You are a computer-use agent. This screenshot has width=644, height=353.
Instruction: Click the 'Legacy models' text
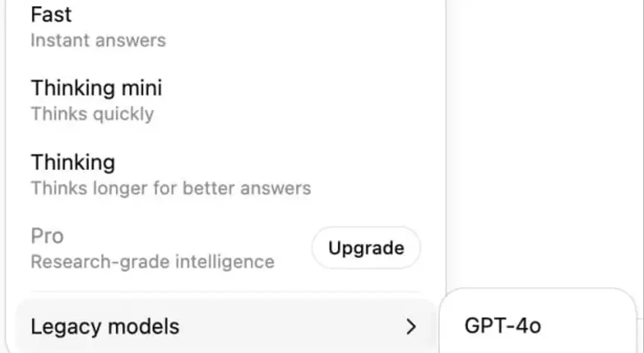pos(105,327)
